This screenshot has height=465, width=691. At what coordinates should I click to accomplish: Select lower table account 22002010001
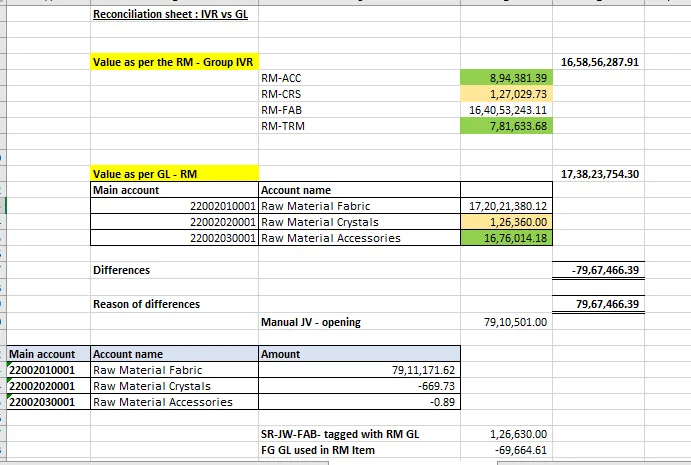coord(48,370)
